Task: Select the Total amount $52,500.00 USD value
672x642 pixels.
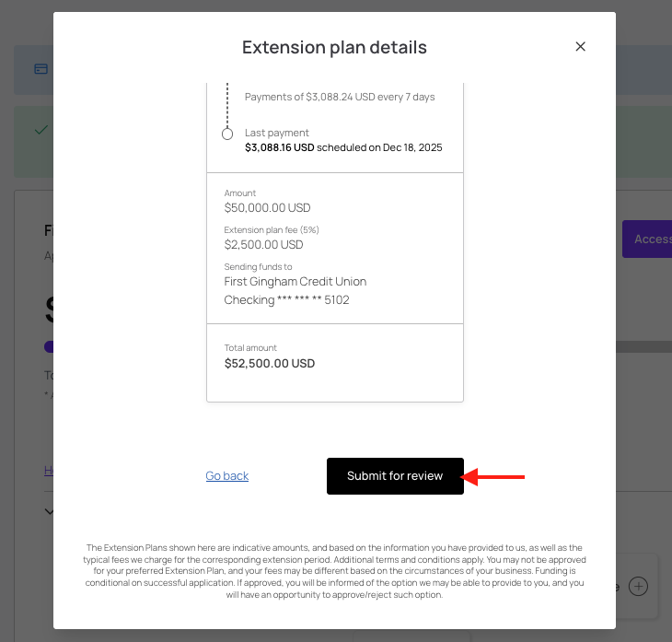Action: [x=270, y=363]
